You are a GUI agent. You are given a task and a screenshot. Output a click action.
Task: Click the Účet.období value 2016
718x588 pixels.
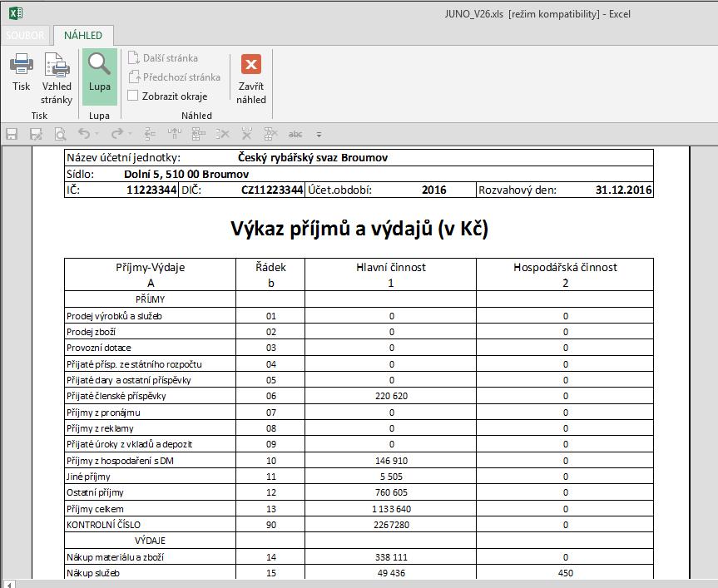[433, 190]
